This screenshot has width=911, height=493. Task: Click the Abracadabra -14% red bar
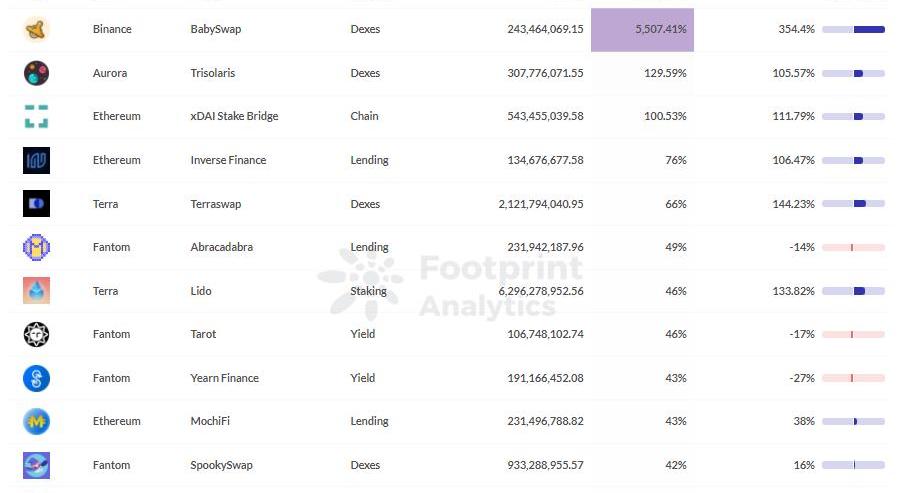(853, 247)
